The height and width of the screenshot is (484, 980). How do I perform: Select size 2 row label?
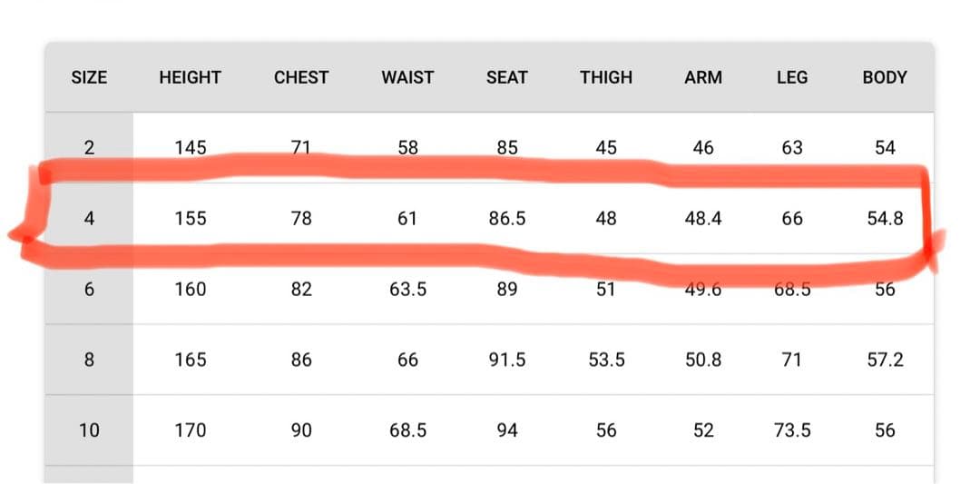coord(89,147)
